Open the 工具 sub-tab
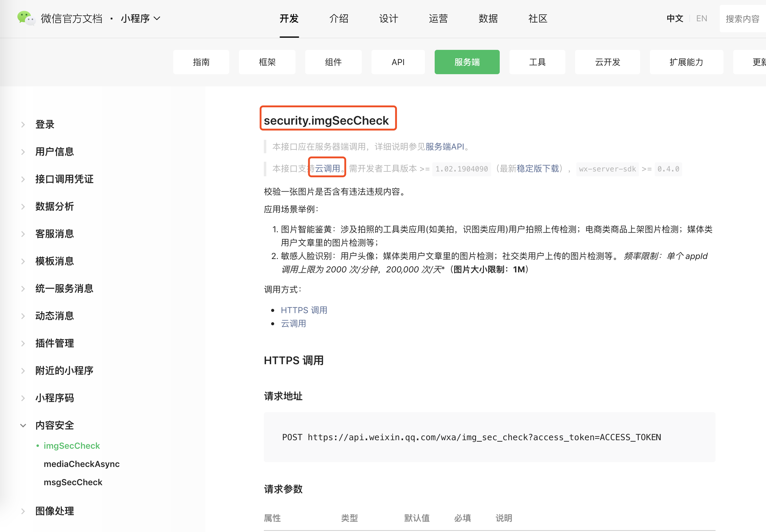Viewport: 766px width, 532px height. pyautogui.click(x=537, y=62)
